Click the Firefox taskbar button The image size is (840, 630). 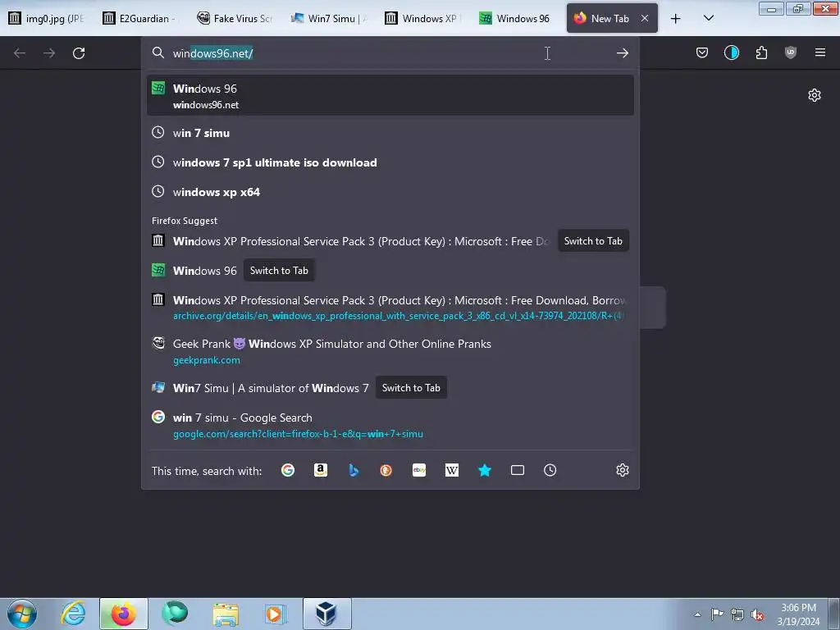point(123,614)
